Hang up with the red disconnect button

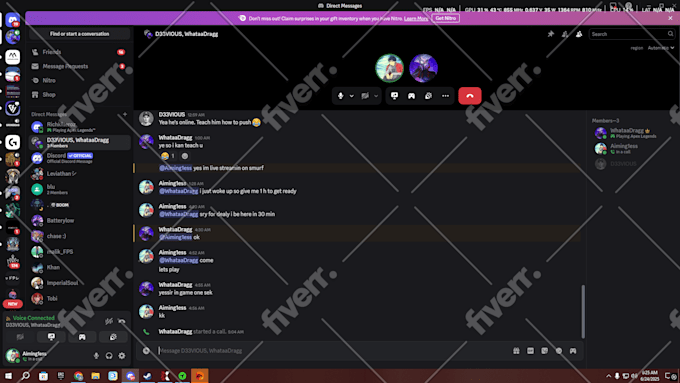(x=470, y=96)
